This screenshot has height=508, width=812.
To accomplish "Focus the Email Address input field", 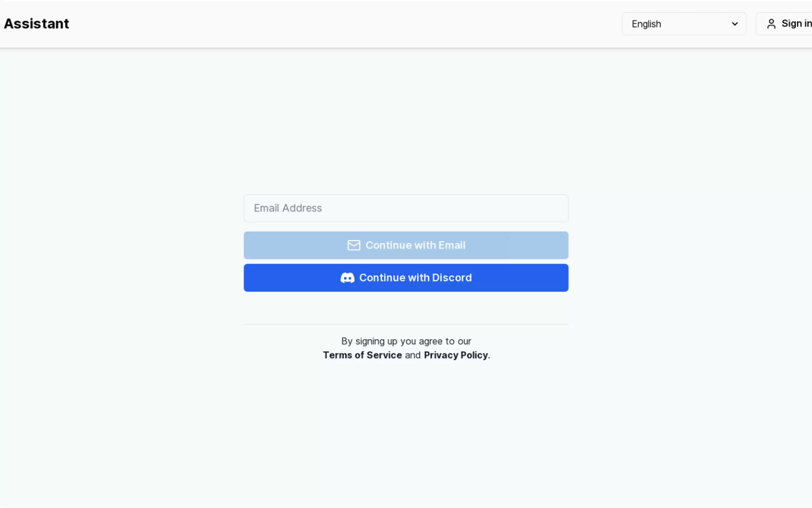I will click(405, 208).
